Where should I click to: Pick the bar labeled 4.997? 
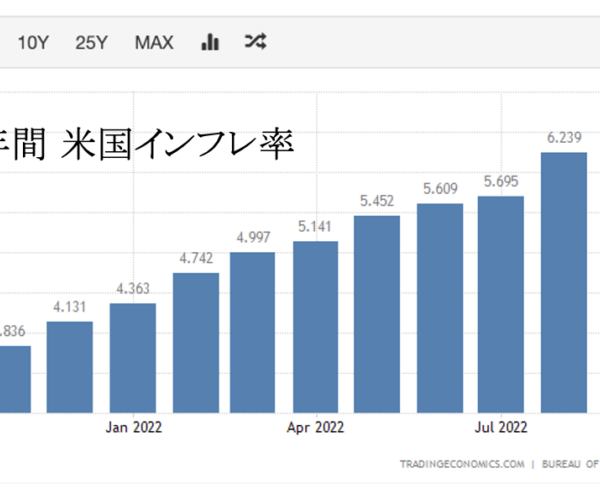coord(252,331)
